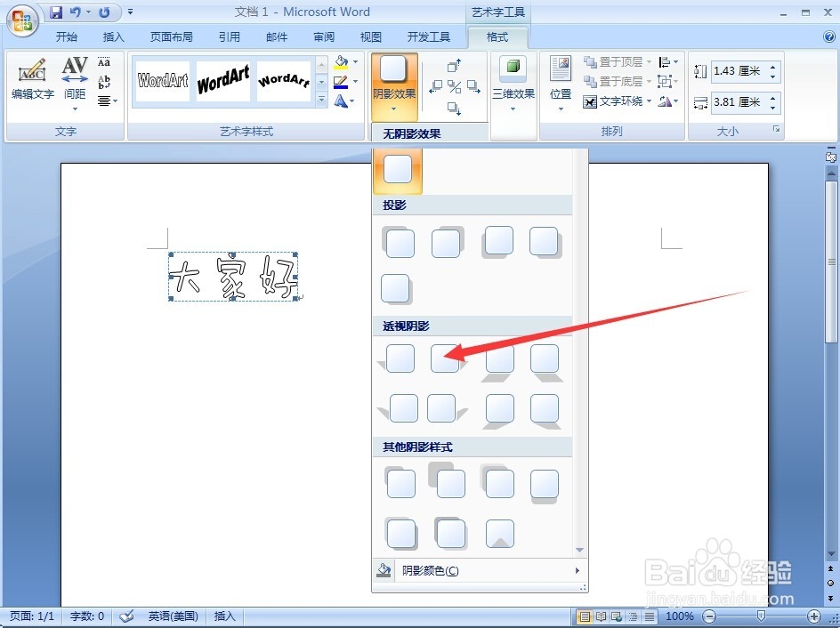The image size is (840, 628).
Task: Nudge shadow right icon
Action: [473, 86]
